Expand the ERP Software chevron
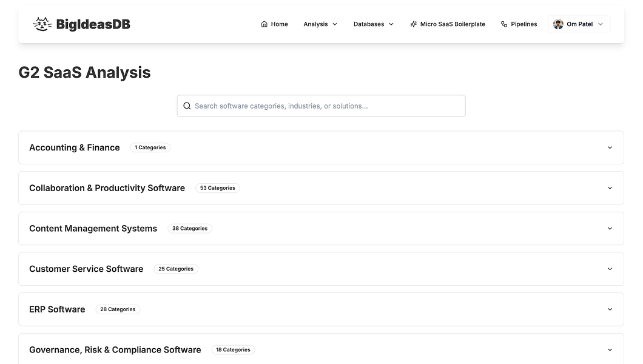The width and height of the screenshot is (643, 364). 610,309
